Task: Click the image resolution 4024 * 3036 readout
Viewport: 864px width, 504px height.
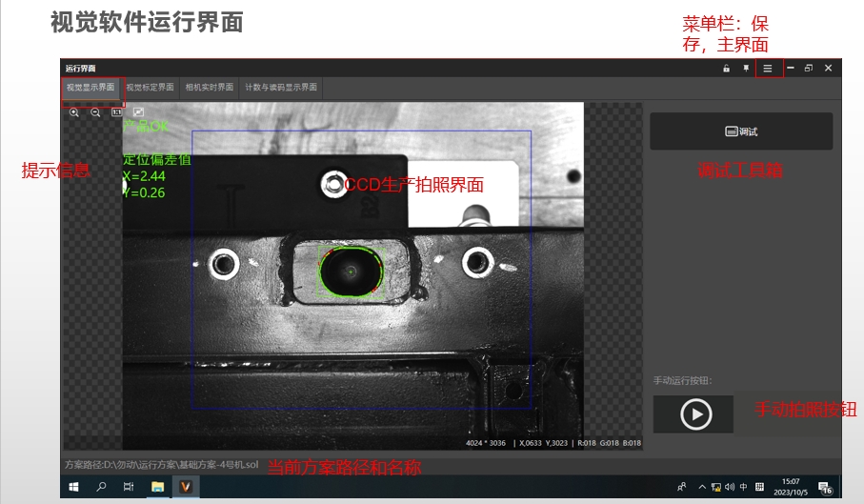Action: tap(486, 443)
